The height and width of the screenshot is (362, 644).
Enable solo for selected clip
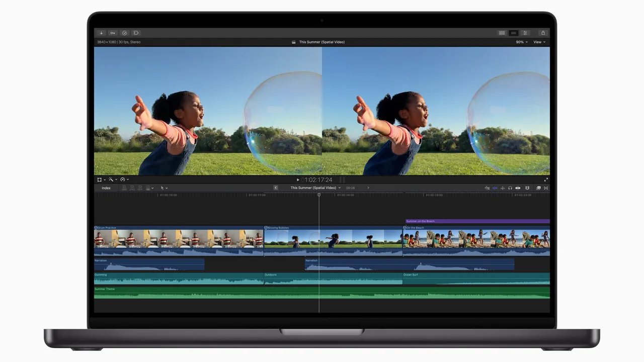[510, 188]
